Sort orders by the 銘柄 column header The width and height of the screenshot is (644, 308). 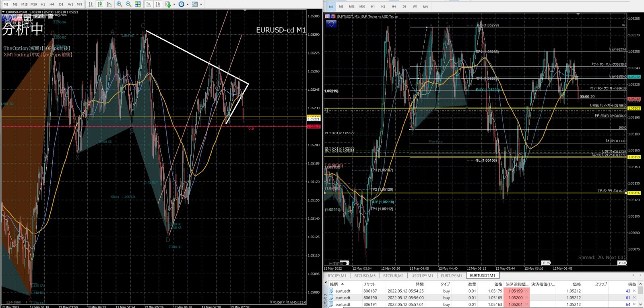click(334, 284)
